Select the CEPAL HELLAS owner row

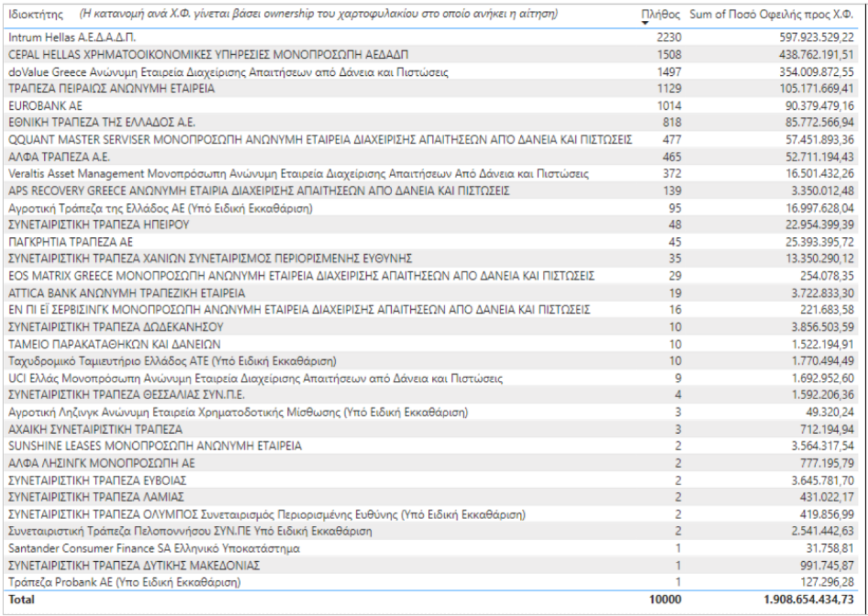coord(209,55)
